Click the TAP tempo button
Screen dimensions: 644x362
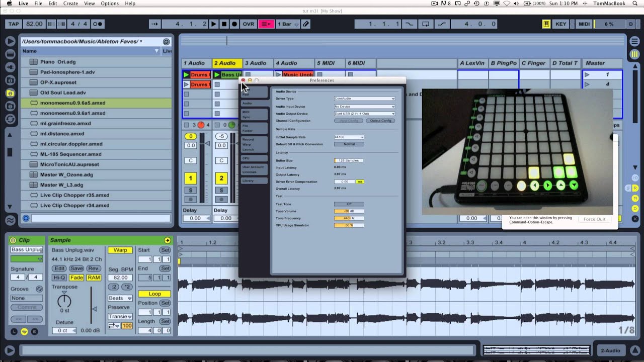click(14, 24)
